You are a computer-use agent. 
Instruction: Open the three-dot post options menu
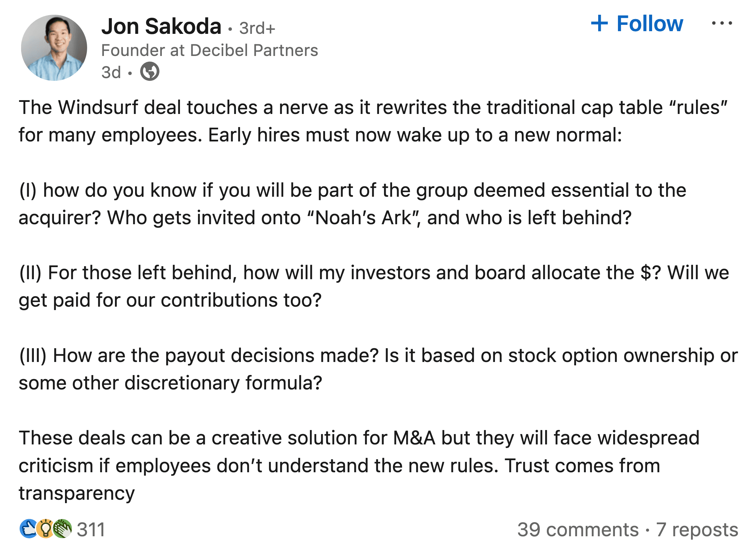[722, 23]
